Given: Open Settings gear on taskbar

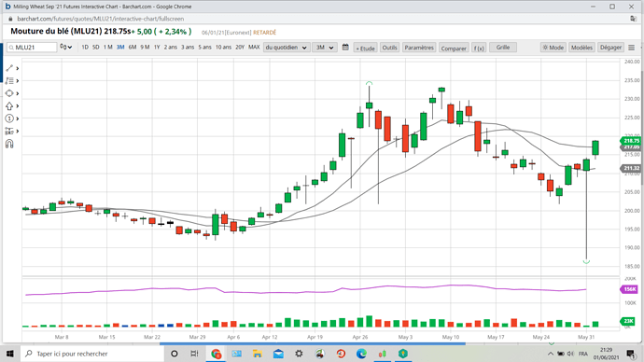Looking at the screenshot, I should click(299, 354).
